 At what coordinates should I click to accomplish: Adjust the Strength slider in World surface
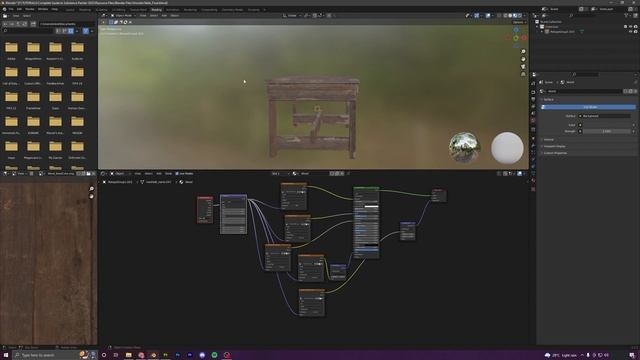coord(607,131)
